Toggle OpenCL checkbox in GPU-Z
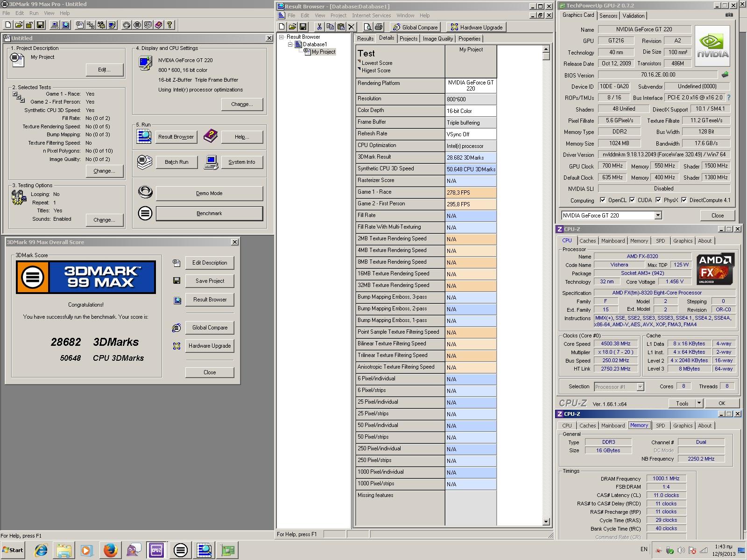747x560 pixels. [x=603, y=200]
